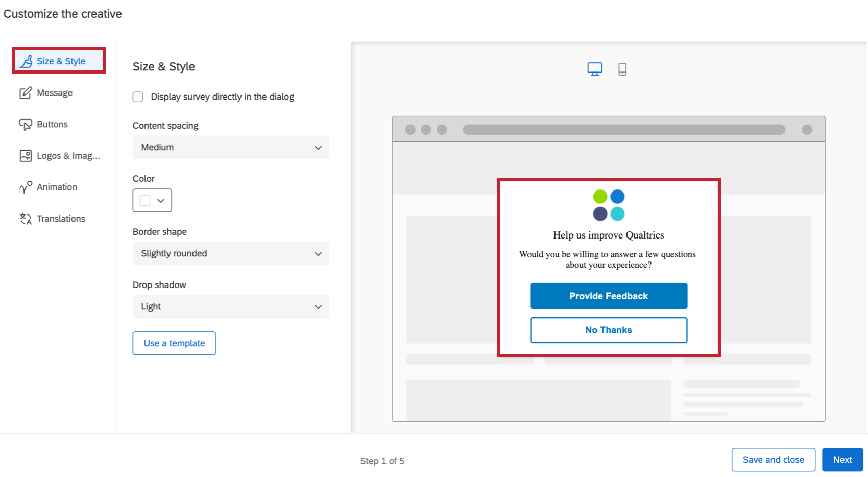
Task: Switch preview to mobile view icon
Action: tap(622, 68)
